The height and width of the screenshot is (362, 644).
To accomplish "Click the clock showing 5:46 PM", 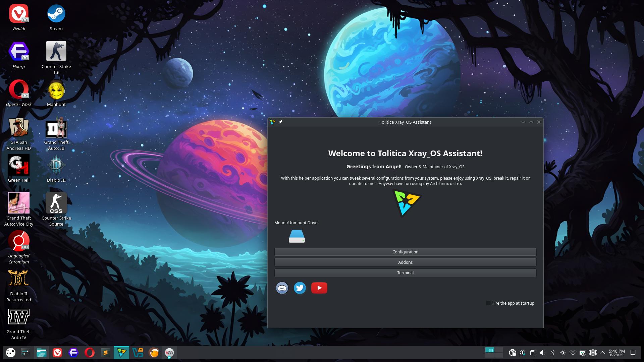I will pyautogui.click(x=616, y=353).
